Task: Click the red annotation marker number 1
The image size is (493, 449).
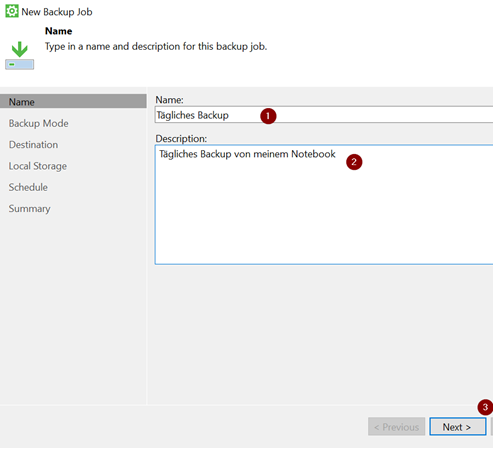Action: tap(268, 116)
